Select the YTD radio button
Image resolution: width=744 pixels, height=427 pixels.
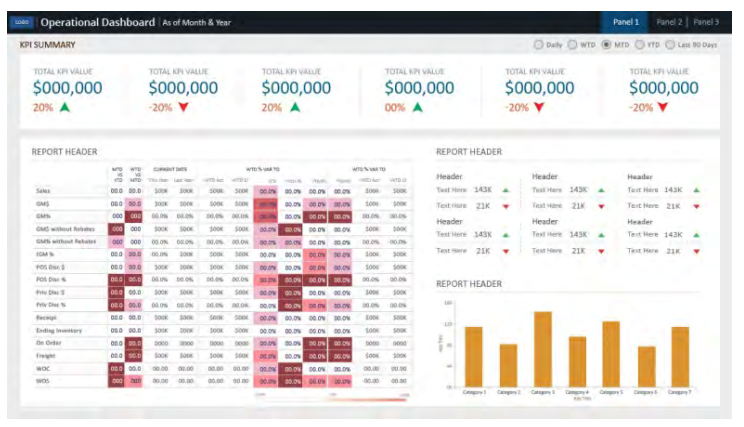[640, 45]
